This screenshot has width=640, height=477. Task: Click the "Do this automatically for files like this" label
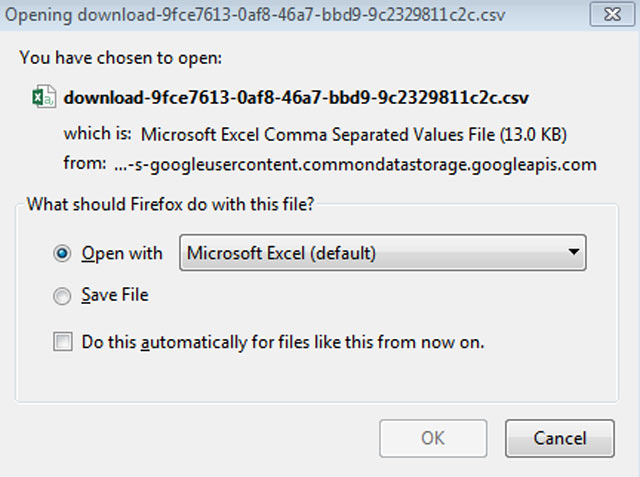(x=283, y=342)
